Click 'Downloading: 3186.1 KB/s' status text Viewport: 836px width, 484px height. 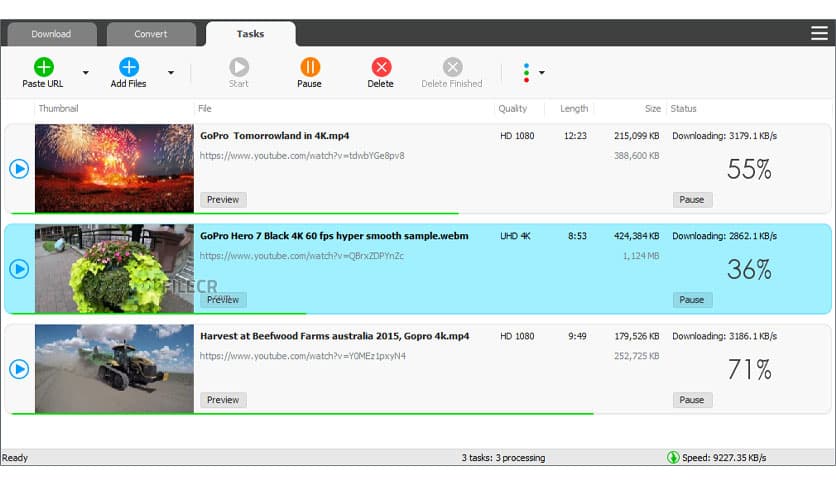click(725, 336)
